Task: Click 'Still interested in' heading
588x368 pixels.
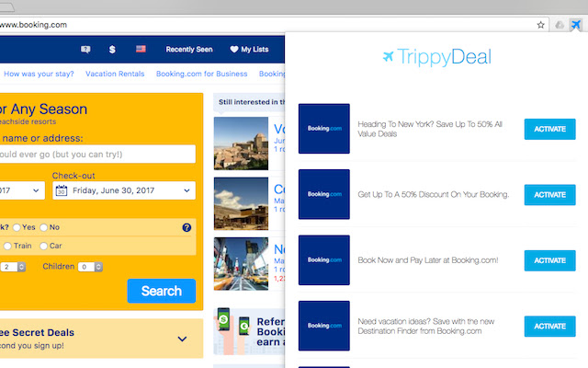Action: click(252, 102)
